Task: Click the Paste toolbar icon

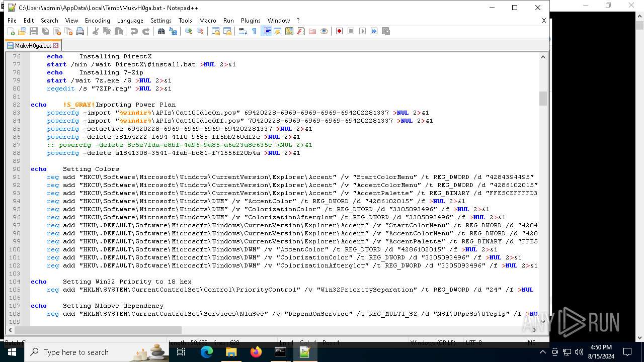Action: (119, 31)
